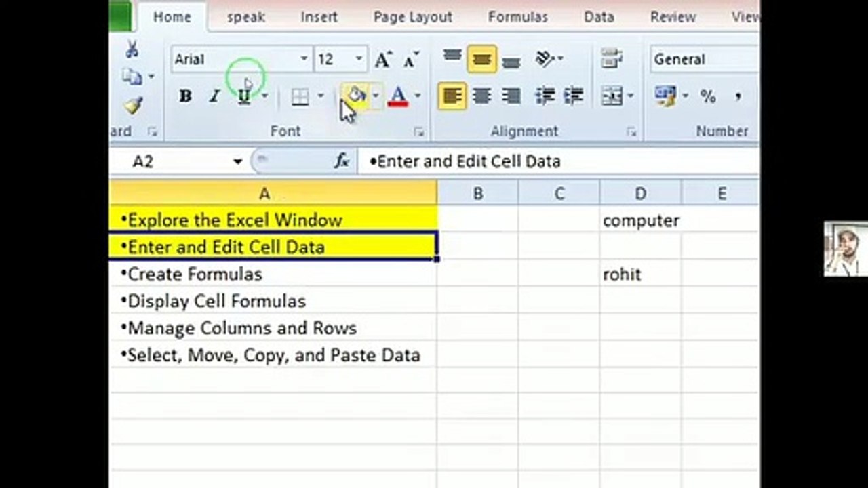
Task: Click Increase Indent icon
Action: coord(573,97)
